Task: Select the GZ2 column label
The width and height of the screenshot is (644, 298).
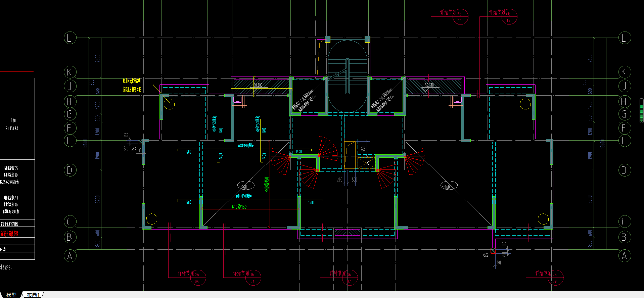Action: tap(486, 255)
